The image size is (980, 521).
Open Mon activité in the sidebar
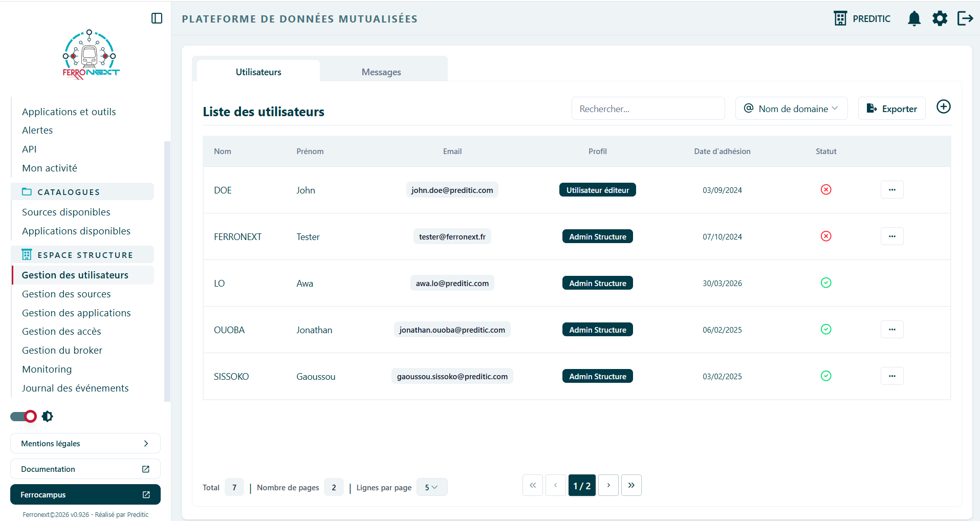[50, 168]
